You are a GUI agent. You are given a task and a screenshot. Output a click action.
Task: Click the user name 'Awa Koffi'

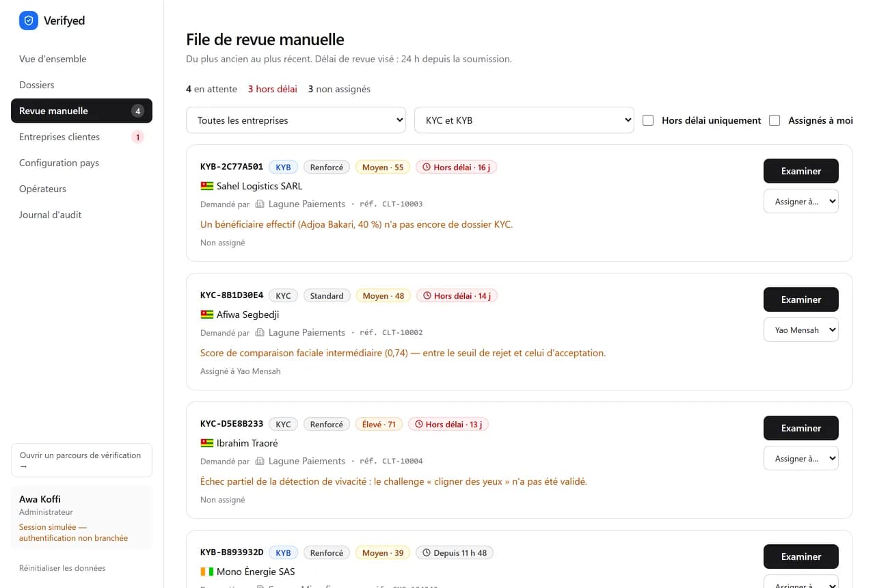point(40,499)
